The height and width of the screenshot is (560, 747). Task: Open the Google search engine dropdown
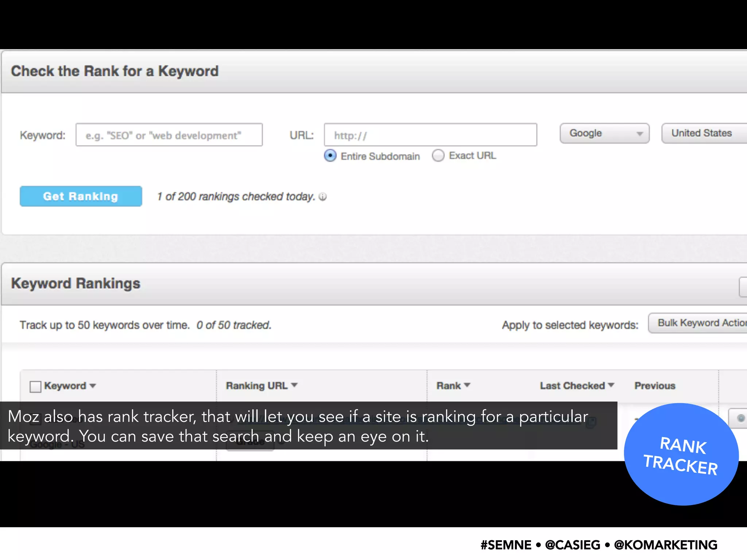[x=604, y=133]
